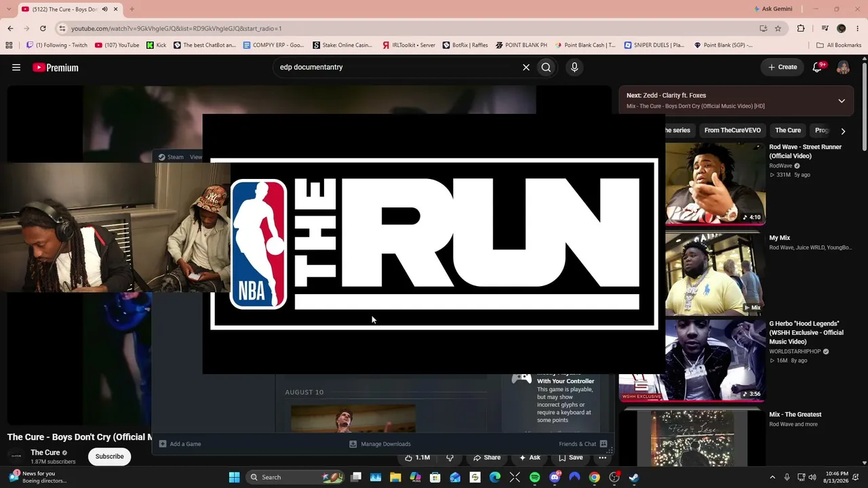868x488 pixels.
Task: Start voice search with the microphone
Action: tap(574, 67)
